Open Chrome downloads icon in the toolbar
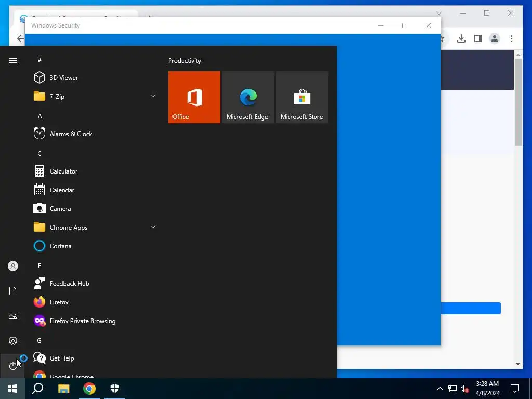532x399 pixels. tap(461, 38)
